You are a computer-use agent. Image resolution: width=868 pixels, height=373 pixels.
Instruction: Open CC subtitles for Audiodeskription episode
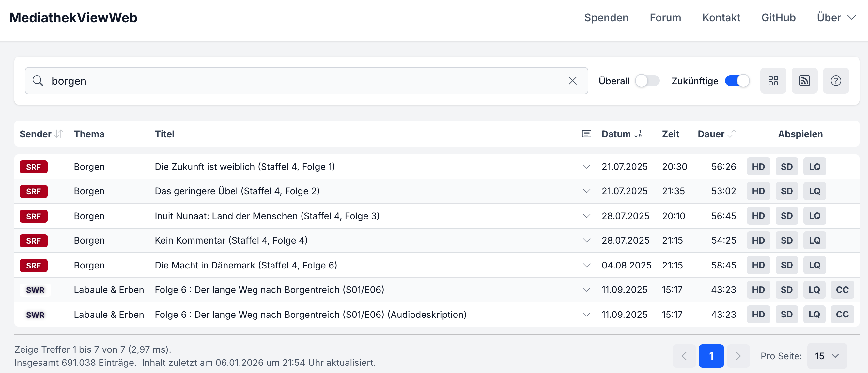pos(842,314)
